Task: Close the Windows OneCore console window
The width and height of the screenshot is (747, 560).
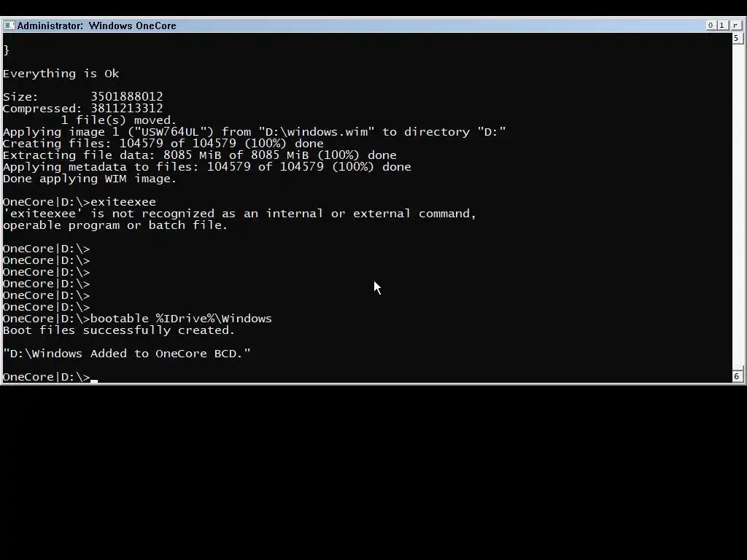Action: [x=735, y=26]
